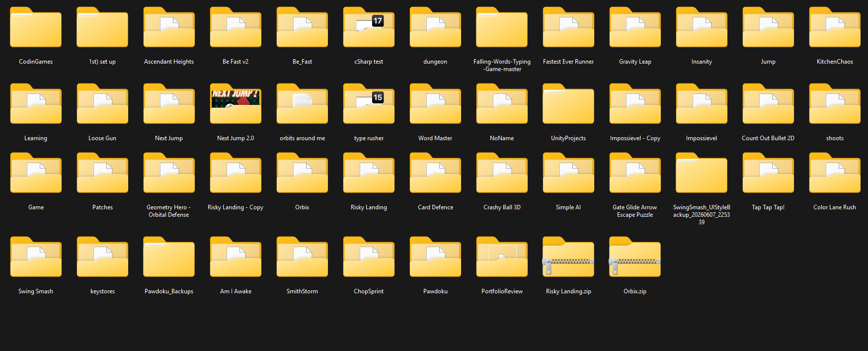Click the Learning folder icon
This screenshot has width=868, height=351.
point(36,104)
